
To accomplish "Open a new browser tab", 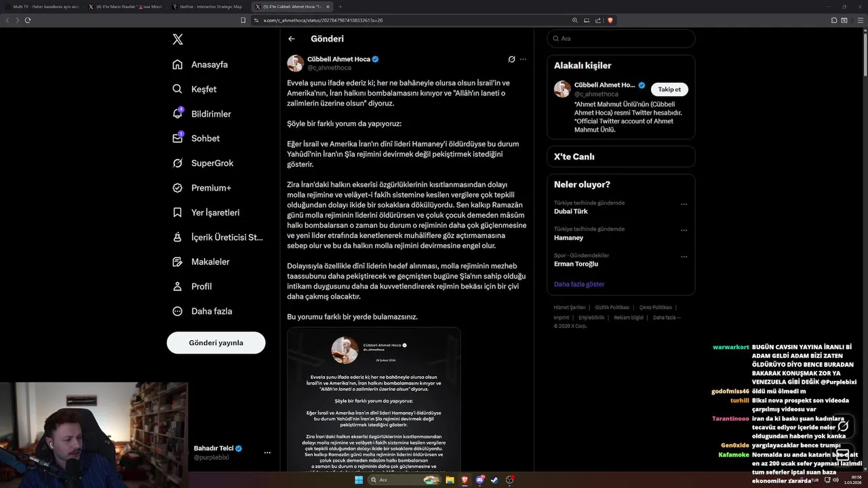I will (x=340, y=7).
